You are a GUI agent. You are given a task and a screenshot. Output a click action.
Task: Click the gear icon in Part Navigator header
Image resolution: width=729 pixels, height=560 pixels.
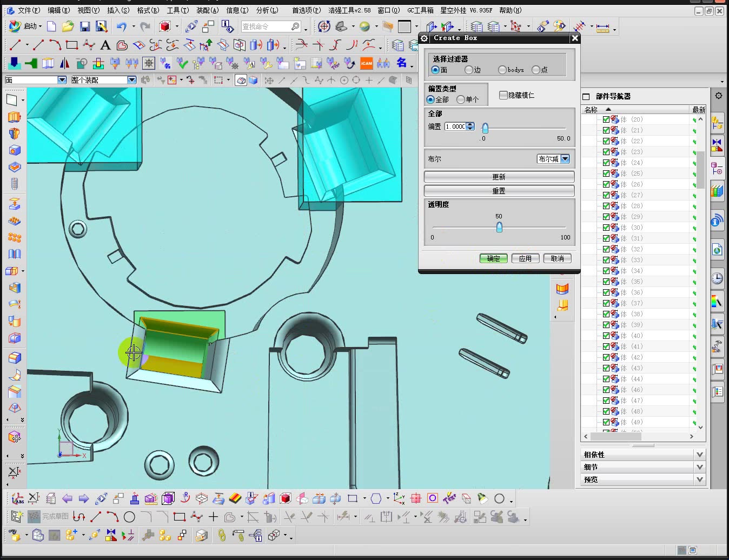point(718,96)
